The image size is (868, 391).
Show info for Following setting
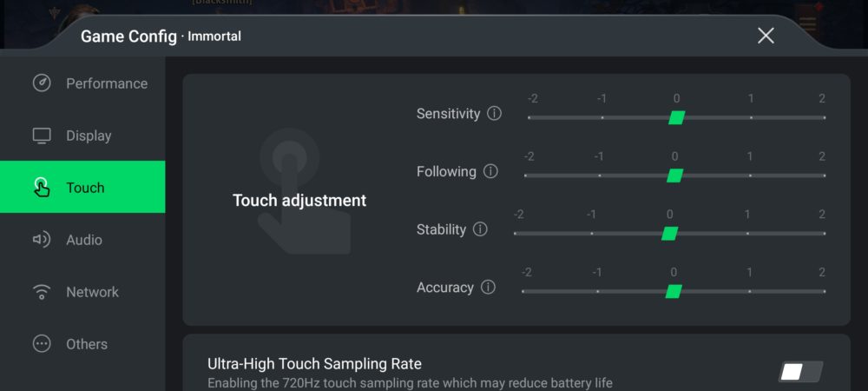[x=490, y=172]
